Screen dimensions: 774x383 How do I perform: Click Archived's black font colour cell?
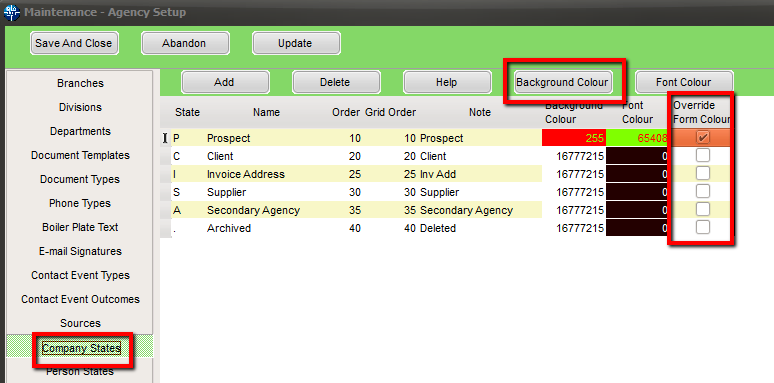point(637,228)
